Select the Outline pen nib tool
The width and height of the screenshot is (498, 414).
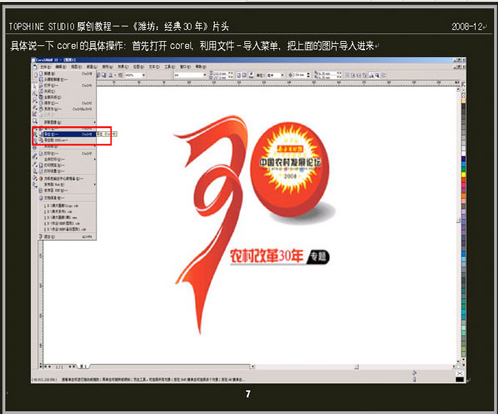(35, 171)
